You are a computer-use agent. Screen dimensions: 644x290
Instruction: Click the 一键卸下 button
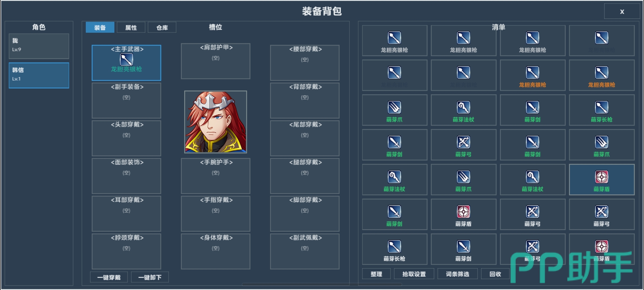tap(150, 277)
